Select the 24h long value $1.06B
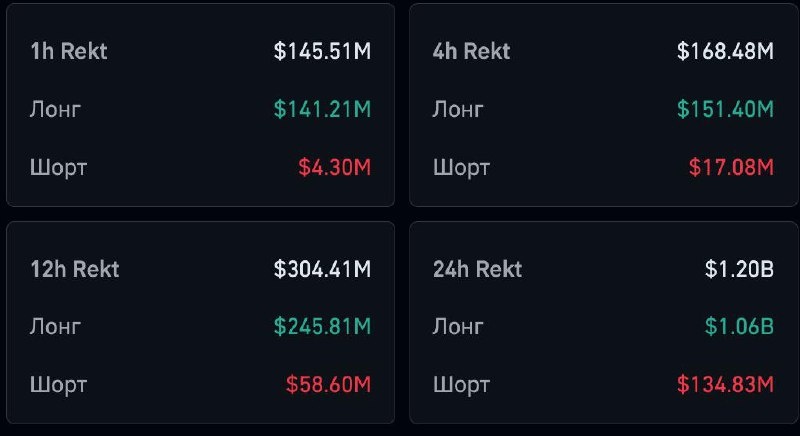This screenshot has height=436, width=800. [x=739, y=326]
